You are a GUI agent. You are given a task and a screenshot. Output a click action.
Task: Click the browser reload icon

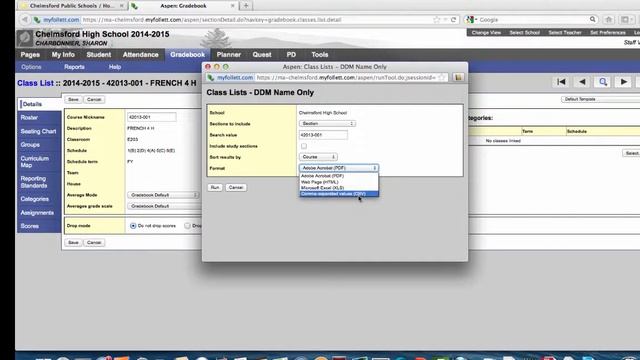(453, 20)
